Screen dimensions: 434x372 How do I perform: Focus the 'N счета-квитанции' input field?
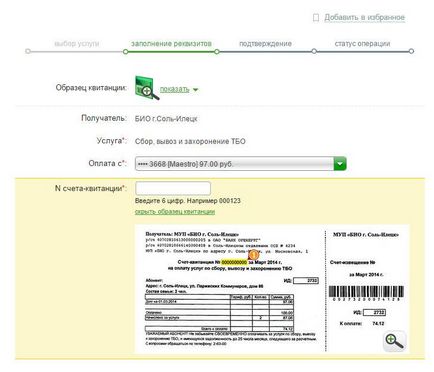(x=173, y=188)
